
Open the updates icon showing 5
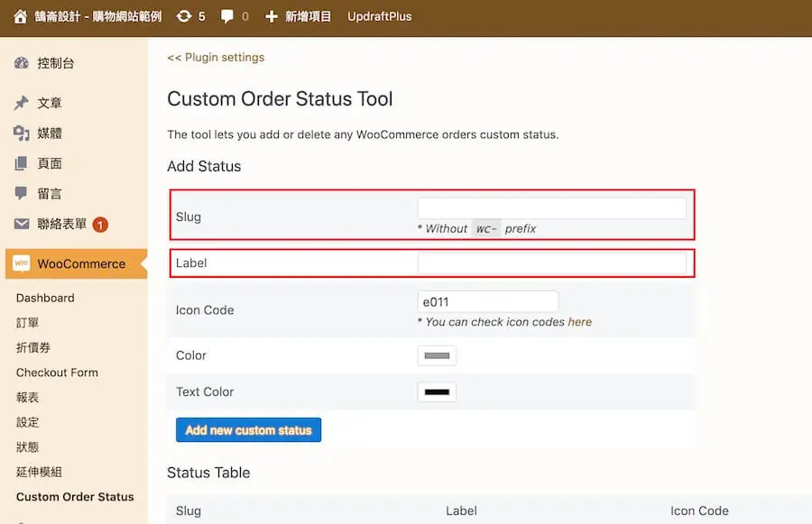(x=184, y=16)
